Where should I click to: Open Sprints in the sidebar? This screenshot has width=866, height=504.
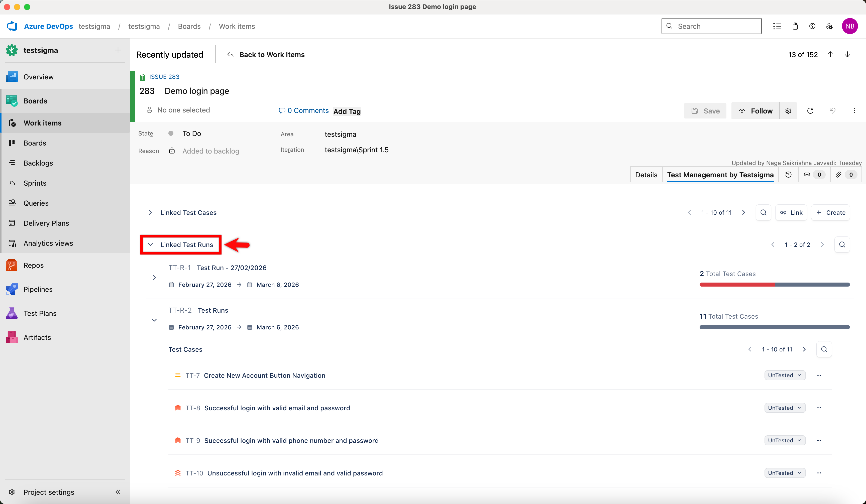point(65,183)
